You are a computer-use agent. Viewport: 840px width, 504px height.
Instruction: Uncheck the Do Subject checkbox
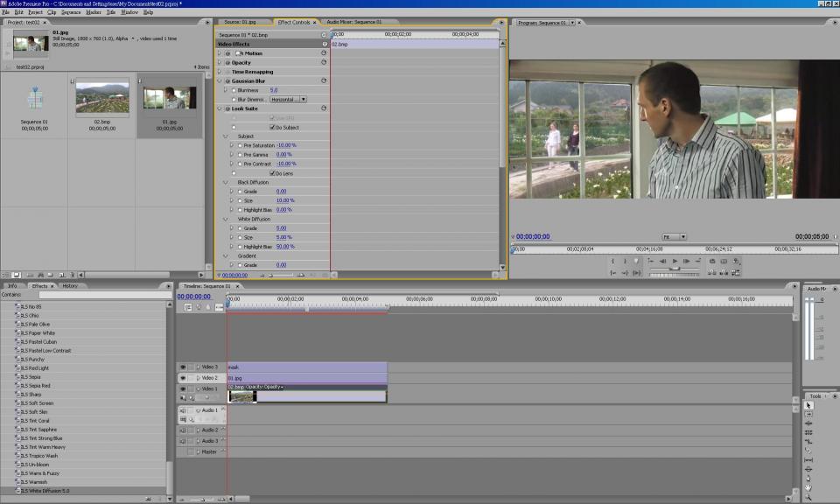(273, 127)
